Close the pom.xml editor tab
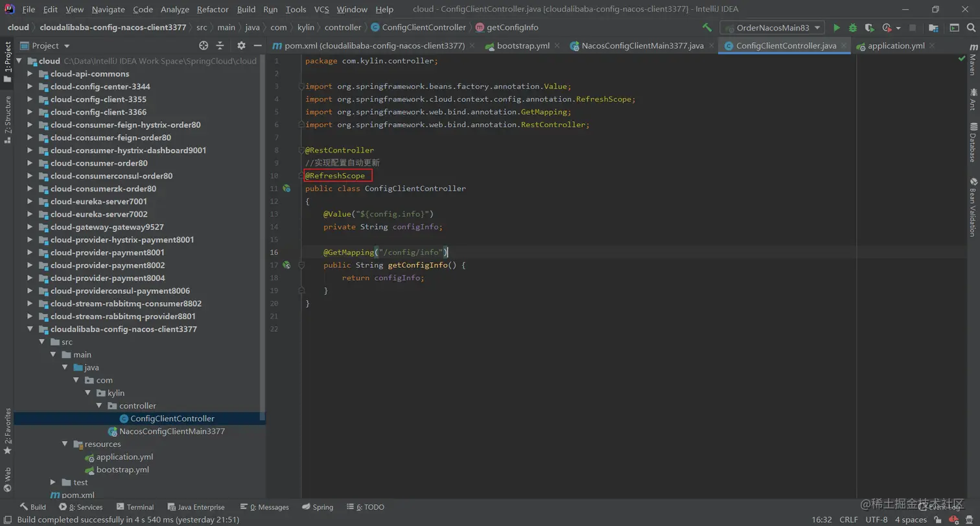 coord(471,46)
